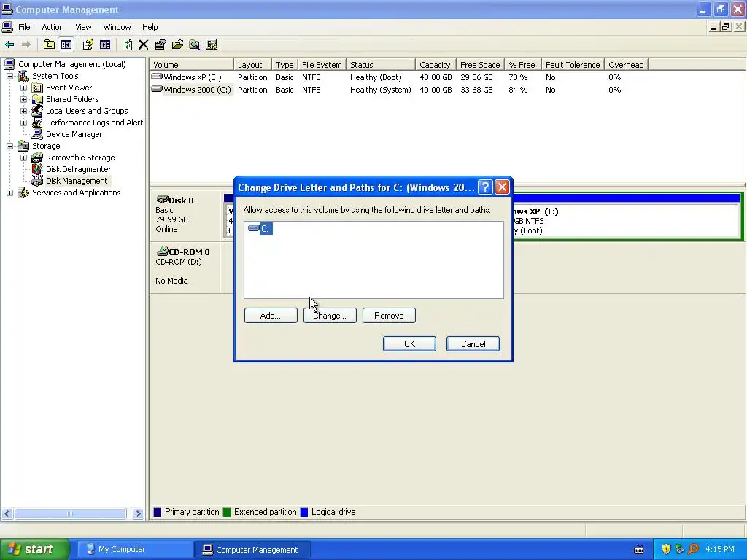Expand the Removable Storage node
The width and height of the screenshot is (747, 560).
23,157
